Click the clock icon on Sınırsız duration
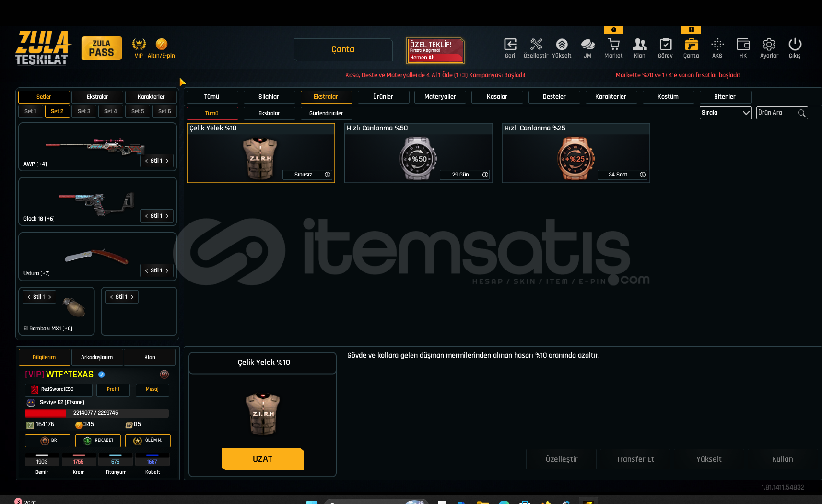Image resolution: width=822 pixels, height=504 pixels. click(328, 175)
